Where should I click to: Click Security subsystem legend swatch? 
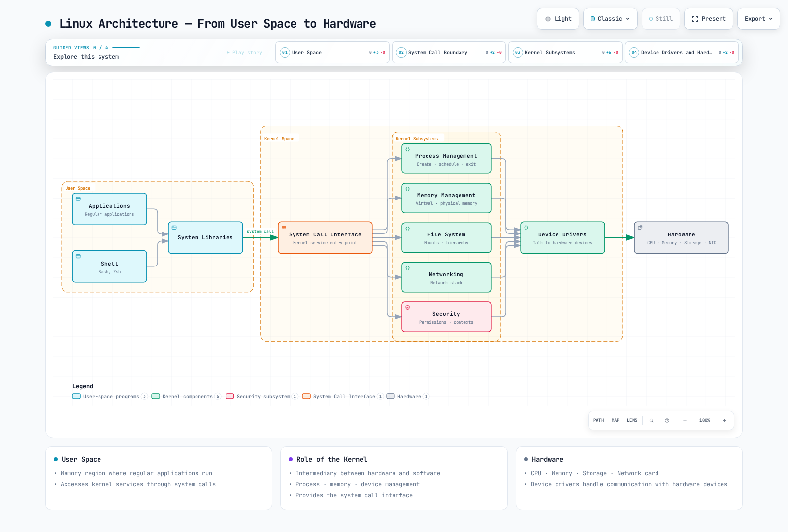(x=230, y=396)
